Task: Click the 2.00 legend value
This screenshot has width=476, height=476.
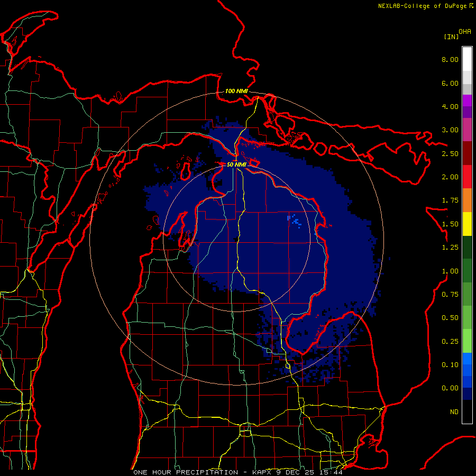Action: click(x=450, y=177)
